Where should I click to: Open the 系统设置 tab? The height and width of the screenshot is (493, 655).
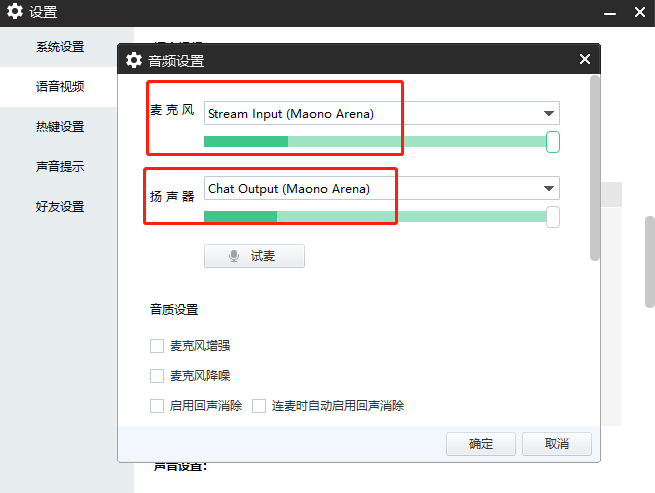tap(60, 47)
